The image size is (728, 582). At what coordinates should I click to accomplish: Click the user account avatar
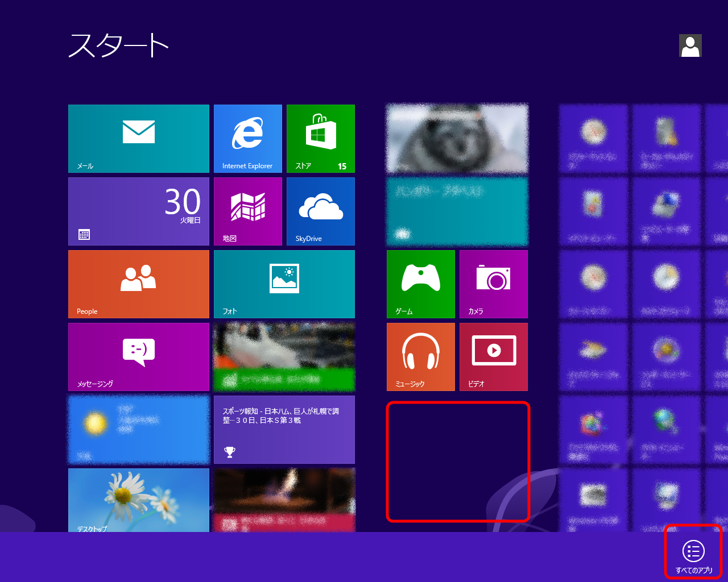pyautogui.click(x=690, y=45)
